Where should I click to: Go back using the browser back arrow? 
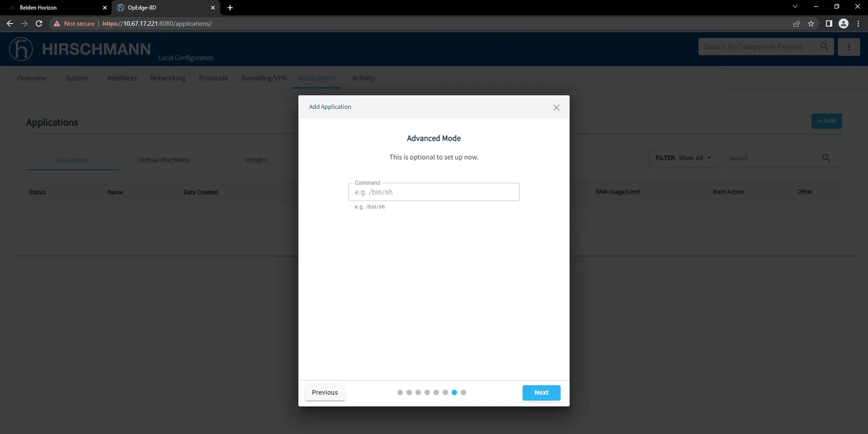pos(10,23)
